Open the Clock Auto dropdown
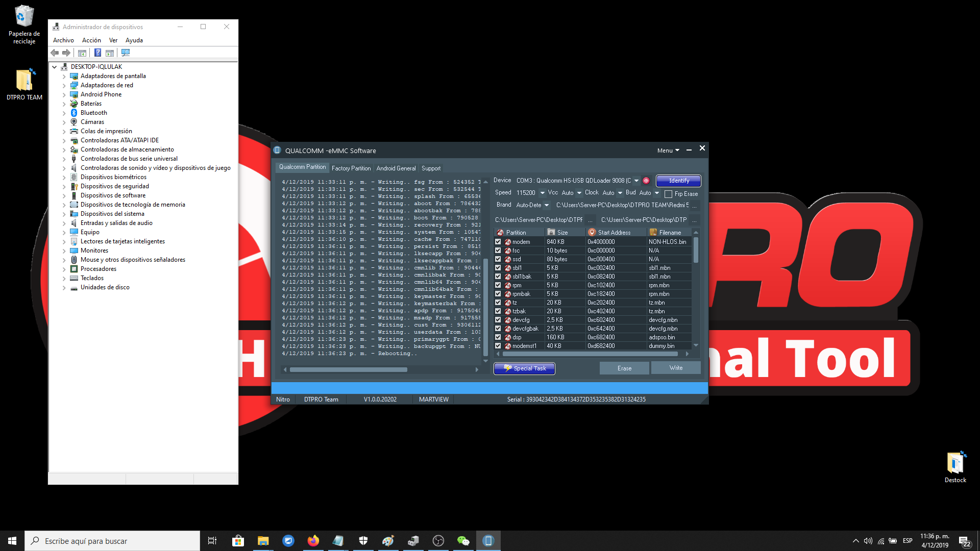Image resolution: width=980 pixels, height=551 pixels. pyautogui.click(x=620, y=193)
